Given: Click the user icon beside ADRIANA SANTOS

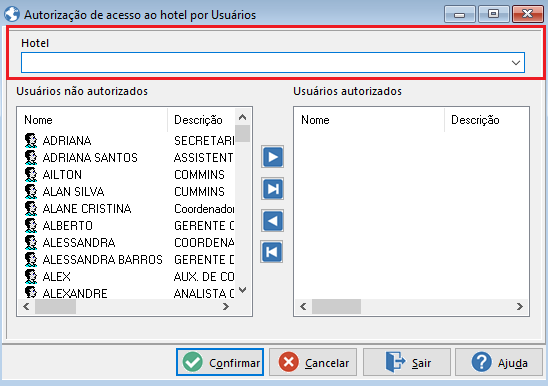Looking at the screenshot, I should [31, 158].
